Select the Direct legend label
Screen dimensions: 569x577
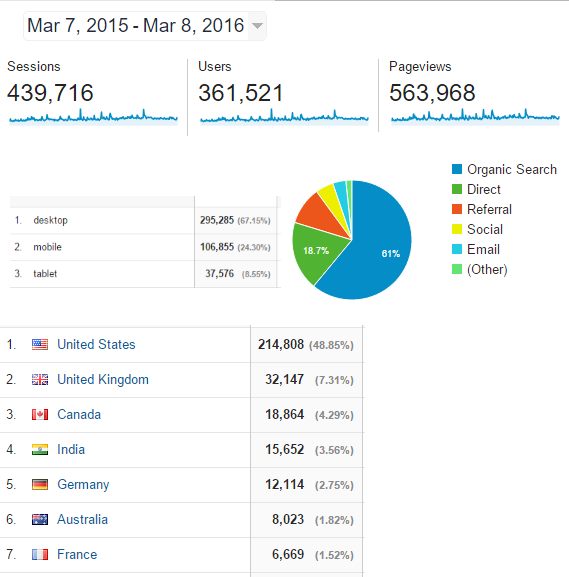click(484, 189)
